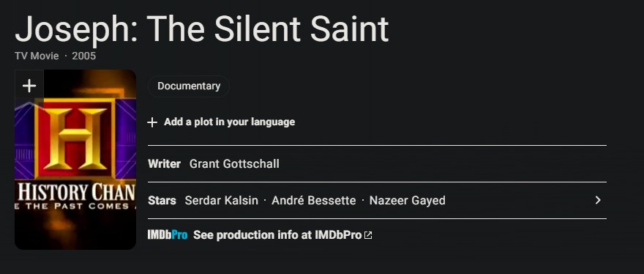Open writer Grant Gottschall's page
The height and width of the screenshot is (274, 644).
[234, 164]
